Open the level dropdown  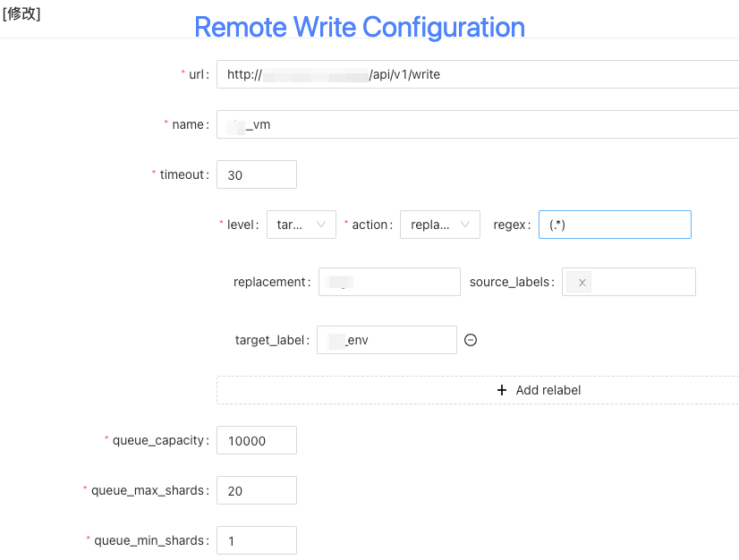click(302, 225)
